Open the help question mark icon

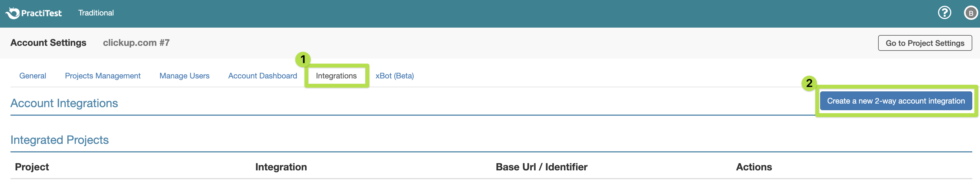point(944,13)
